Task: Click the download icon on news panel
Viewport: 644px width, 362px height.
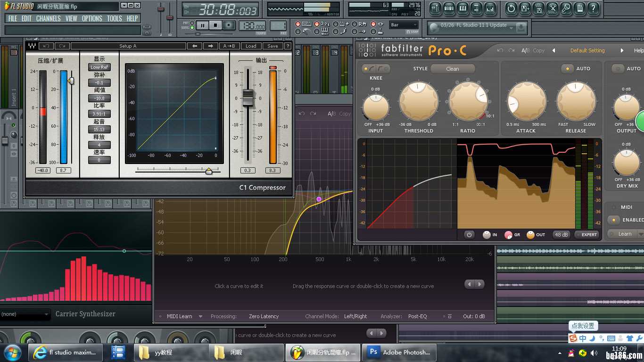Action: click(520, 28)
